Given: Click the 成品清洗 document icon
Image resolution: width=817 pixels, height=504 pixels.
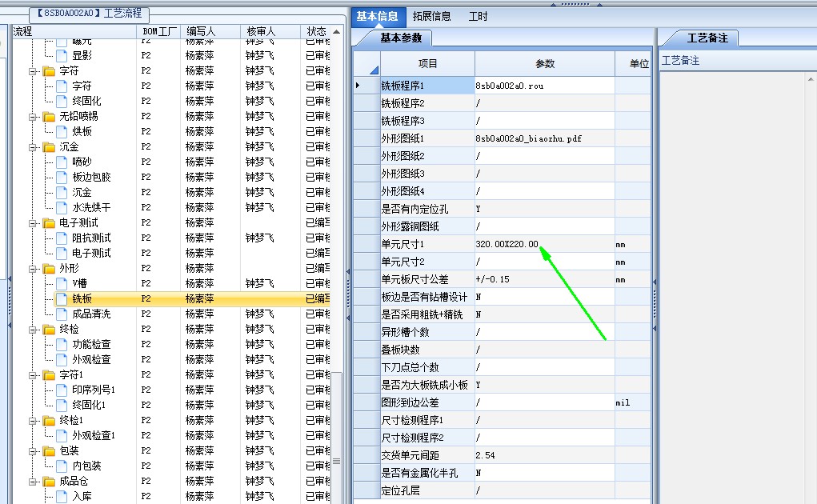Looking at the screenshot, I should click(62, 314).
